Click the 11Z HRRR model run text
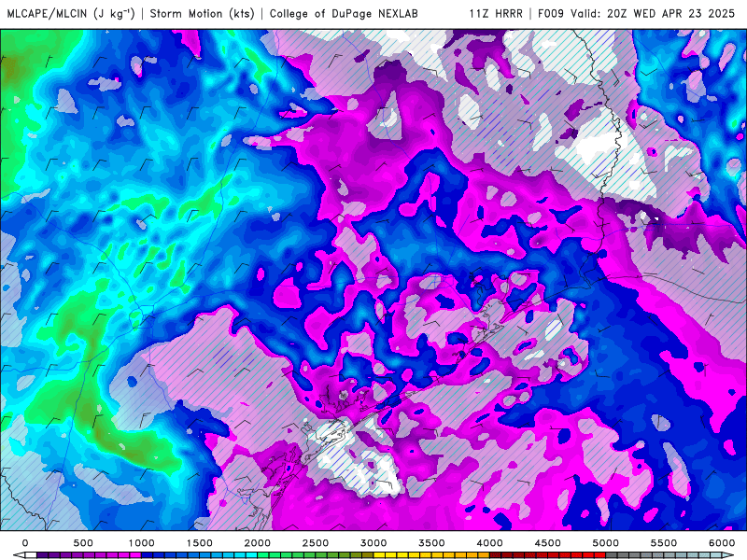 [x=496, y=13]
